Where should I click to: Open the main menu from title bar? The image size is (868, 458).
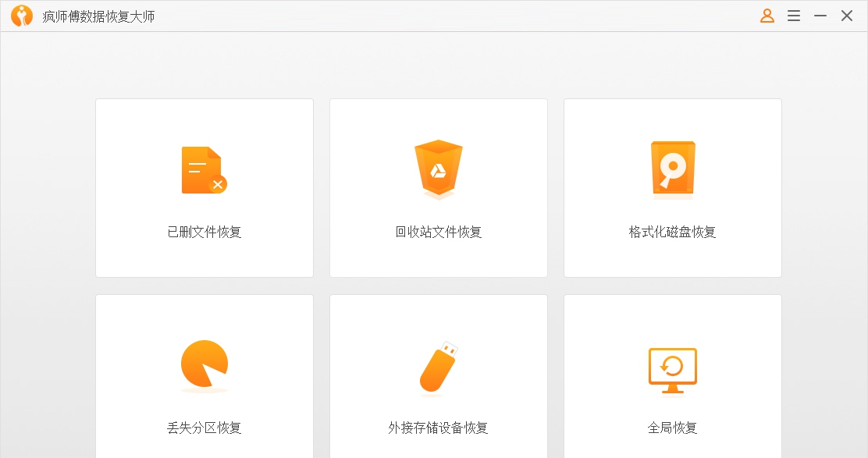point(793,15)
